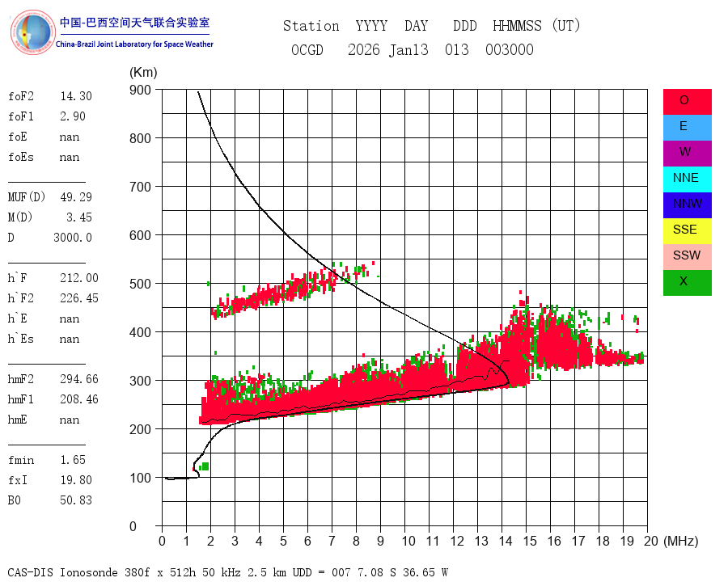728x582 pixels.
Task: Click the cyan NNE legend swatch
Action: (x=687, y=179)
